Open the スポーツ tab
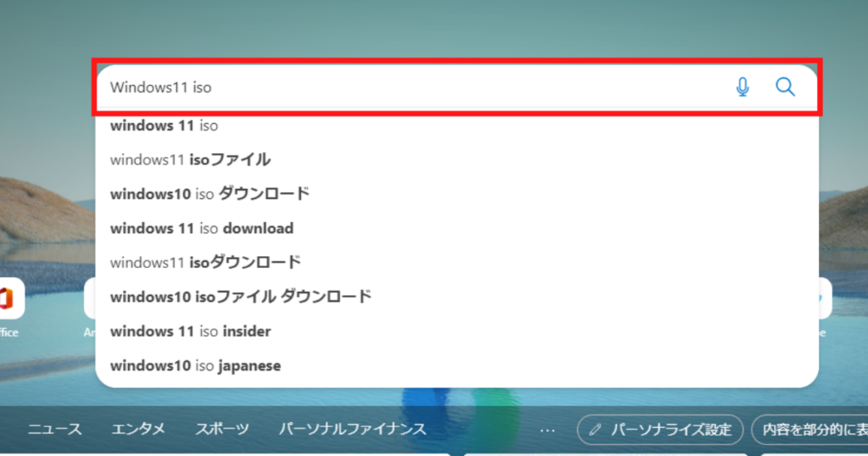Image resolution: width=868 pixels, height=456 pixels. 222,430
